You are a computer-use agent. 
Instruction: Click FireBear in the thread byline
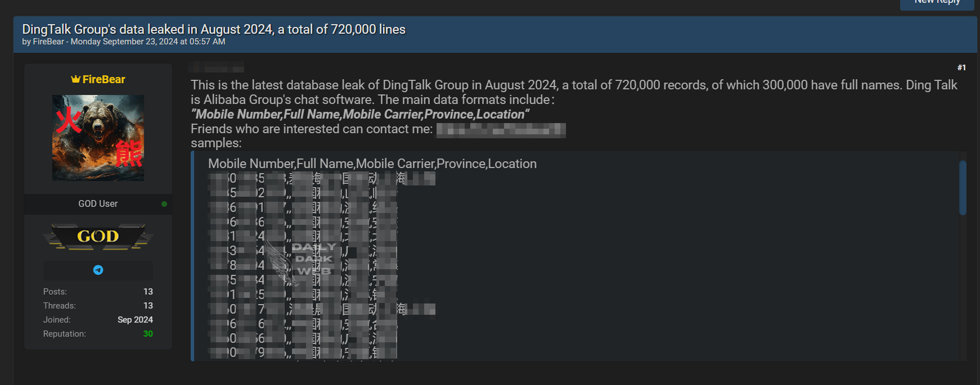[48, 42]
